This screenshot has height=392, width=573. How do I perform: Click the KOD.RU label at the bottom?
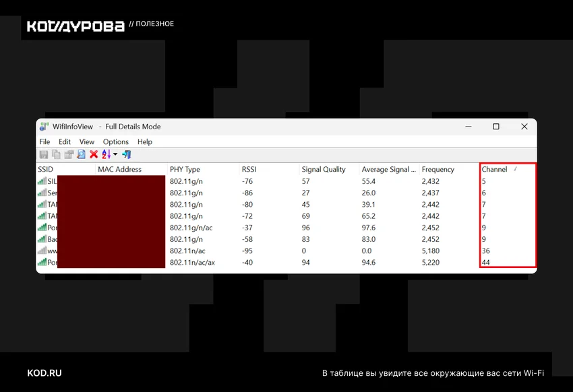tap(44, 373)
